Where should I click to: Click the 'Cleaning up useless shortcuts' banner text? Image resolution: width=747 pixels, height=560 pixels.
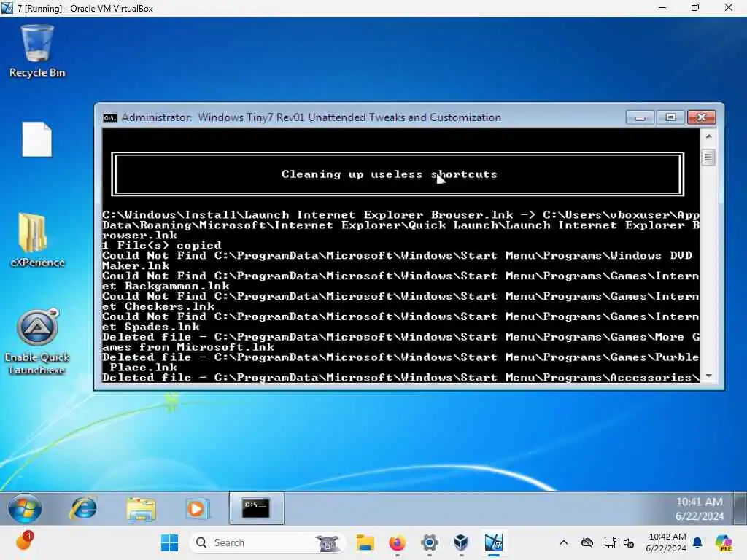[x=390, y=174]
